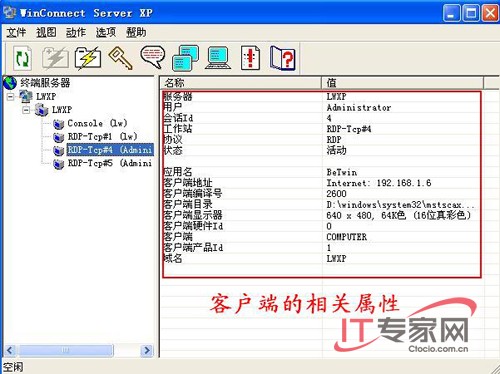Click the D:\windows\system32 directory value
Viewport: 500px width, 374px height.
[400, 204]
